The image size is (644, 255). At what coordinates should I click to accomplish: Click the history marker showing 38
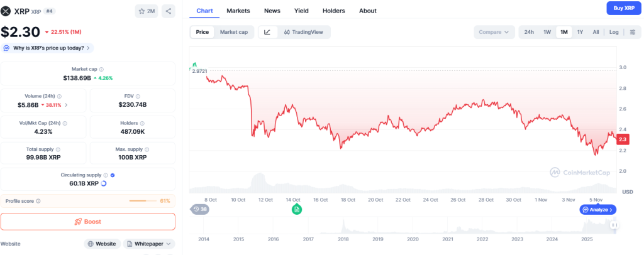(200, 209)
